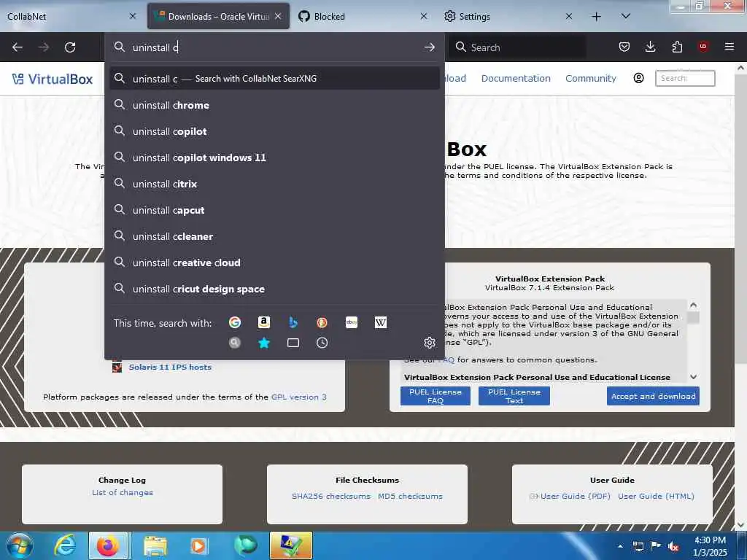Search this time with eBay icon

tap(352, 322)
